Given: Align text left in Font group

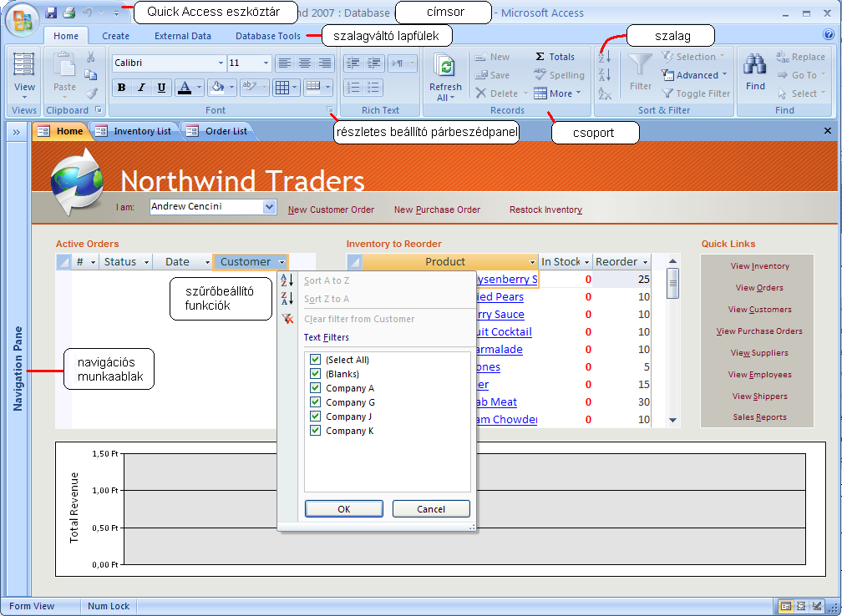Looking at the screenshot, I should point(285,63).
